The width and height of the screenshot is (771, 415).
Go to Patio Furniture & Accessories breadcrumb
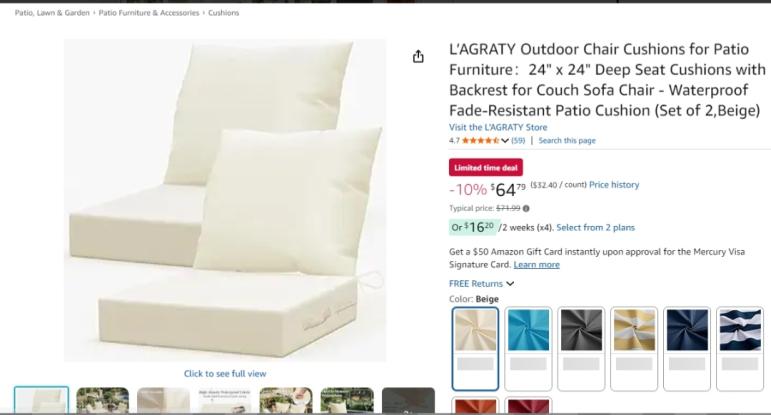tap(149, 13)
